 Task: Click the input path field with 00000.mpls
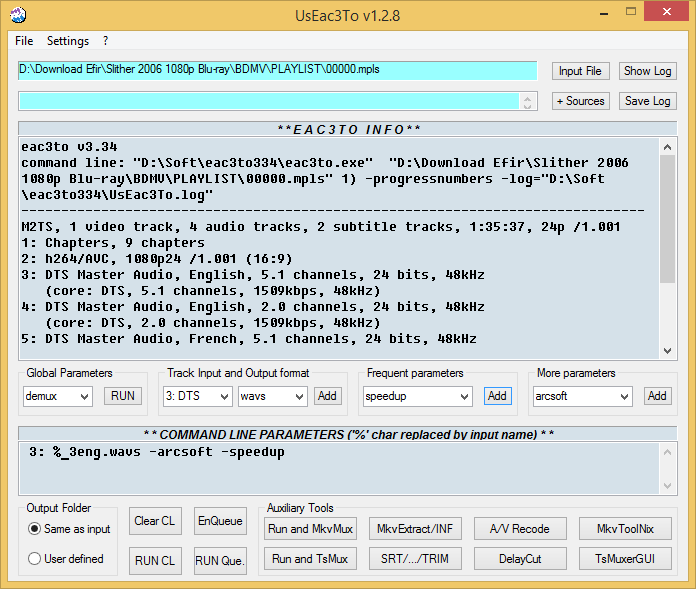(x=278, y=70)
